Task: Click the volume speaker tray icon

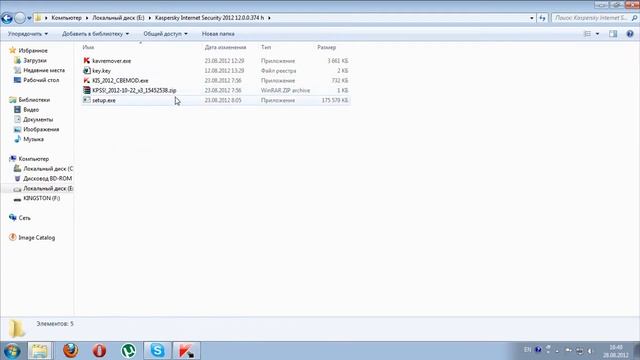Action: click(590, 350)
